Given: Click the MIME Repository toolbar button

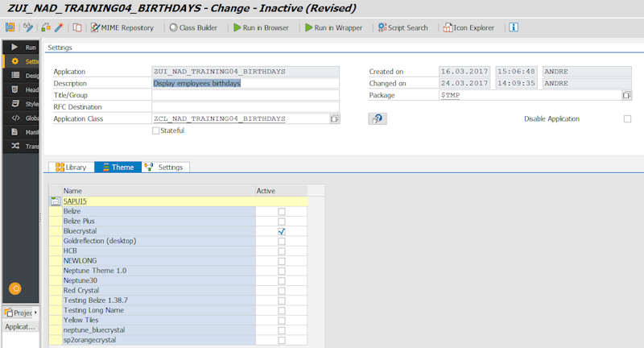Looking at the screenshot, I should pyautogui.click(x=122, y=27).
